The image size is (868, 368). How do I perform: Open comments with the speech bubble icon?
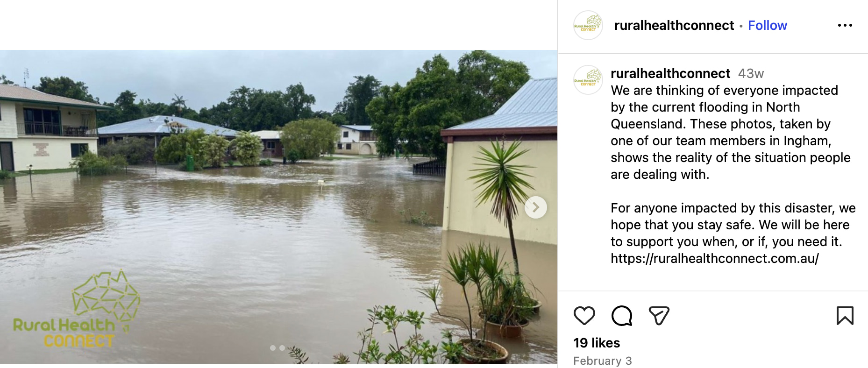pos(621,316)
